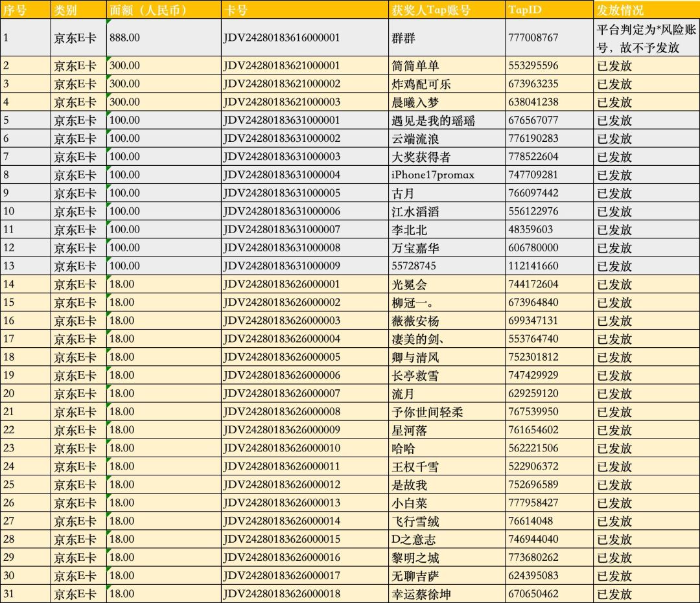Select the winner name 群群
This screenshot has width=700, height=603.
click(403, 38)
